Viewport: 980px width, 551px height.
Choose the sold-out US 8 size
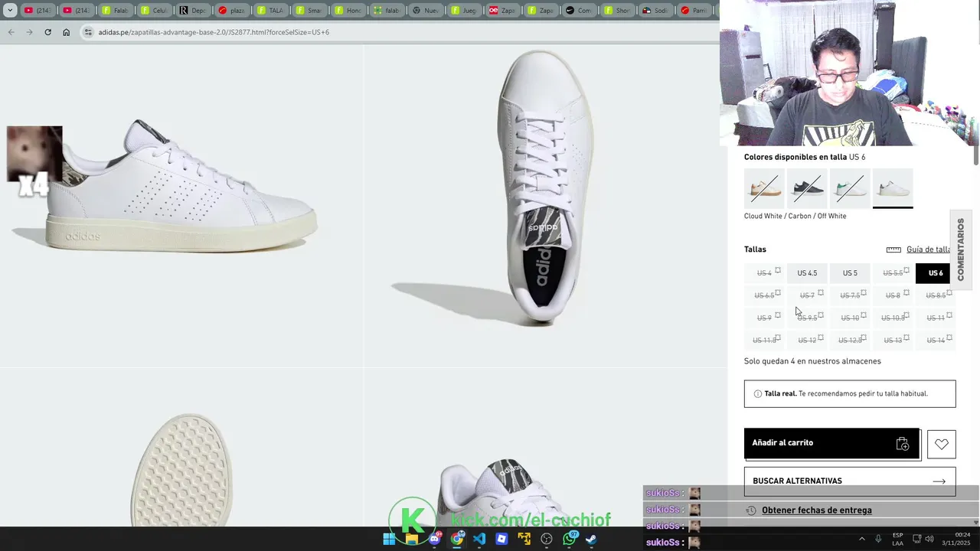(893, 295)
